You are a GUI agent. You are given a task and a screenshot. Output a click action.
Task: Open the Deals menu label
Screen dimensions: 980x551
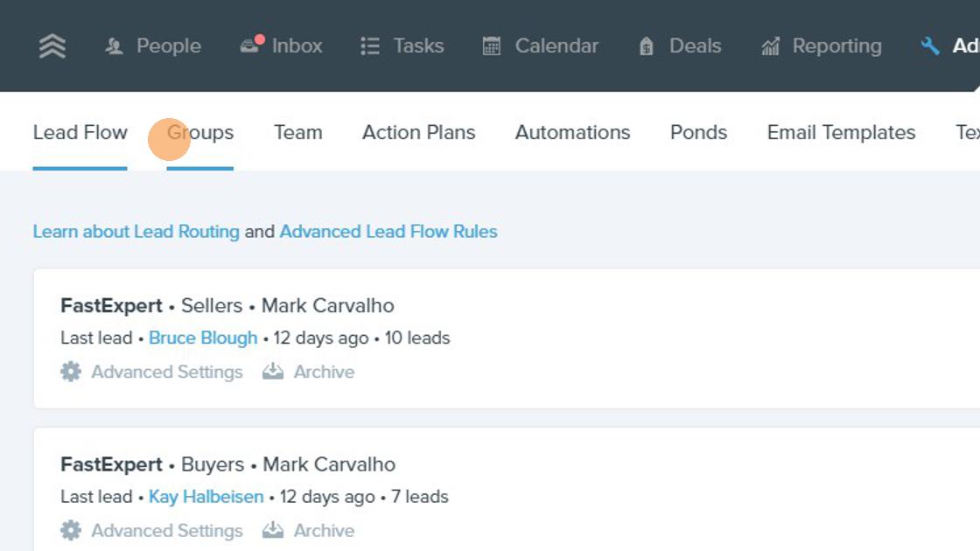tap(695, 45)
